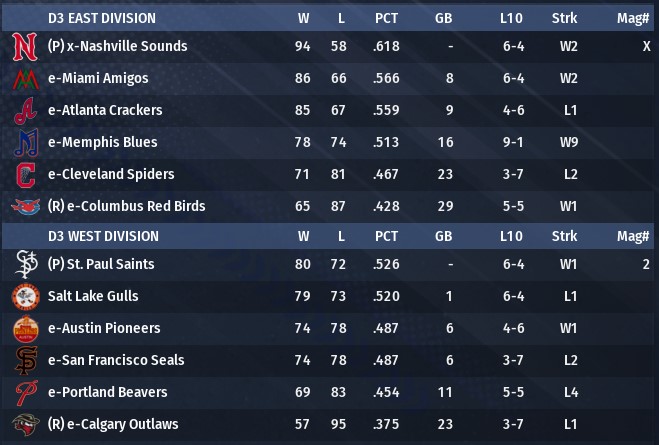Sort West Division by GB column

(443, 237)
